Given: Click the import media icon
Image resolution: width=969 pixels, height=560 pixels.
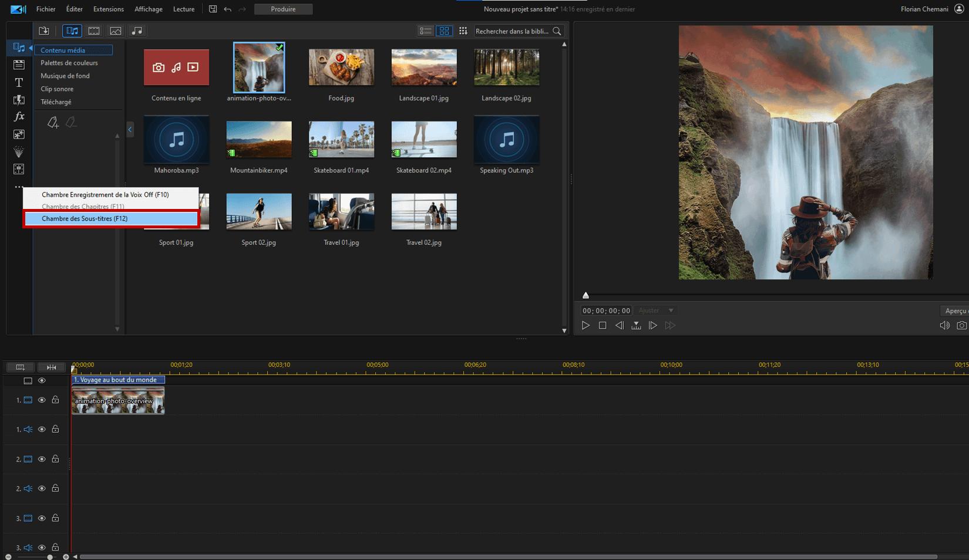Looking at the screenshot, I should coord(44,31).
